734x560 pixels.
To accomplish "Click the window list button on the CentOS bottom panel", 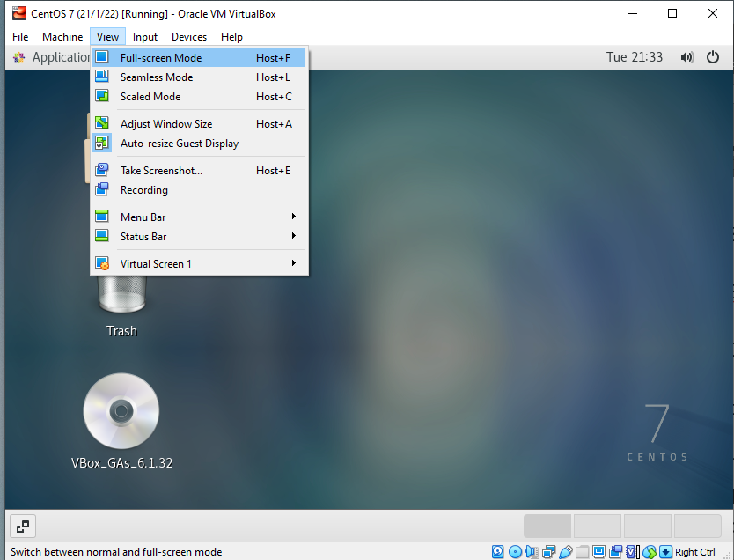I will [x=23, y=527].
